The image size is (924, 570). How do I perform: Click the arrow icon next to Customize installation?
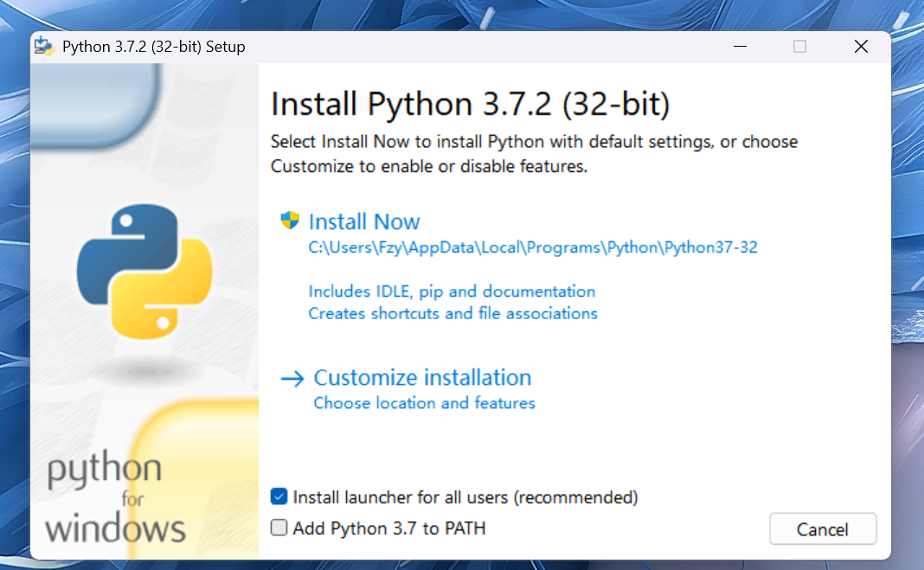(291, 377)
